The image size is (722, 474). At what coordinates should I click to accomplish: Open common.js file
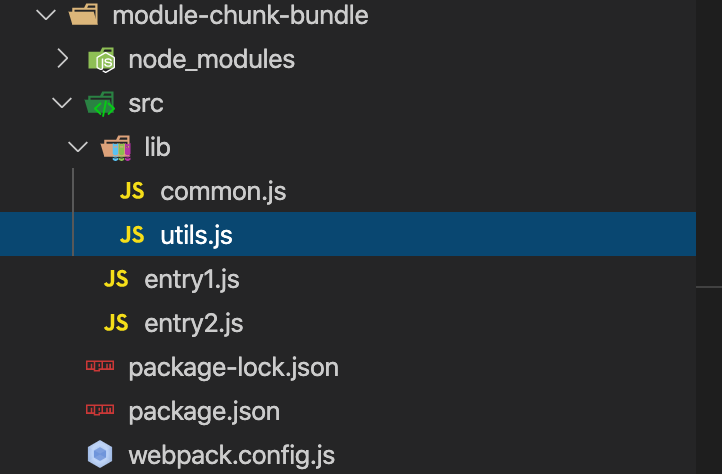click(x=223, y=192)
